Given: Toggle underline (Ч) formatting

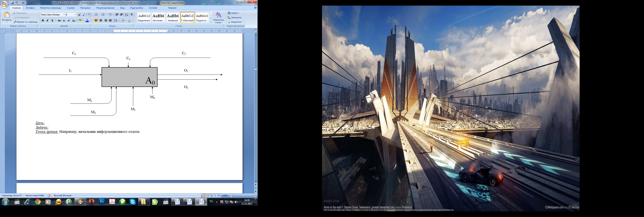Looking at the screenshot, I should tap(52, 20).
